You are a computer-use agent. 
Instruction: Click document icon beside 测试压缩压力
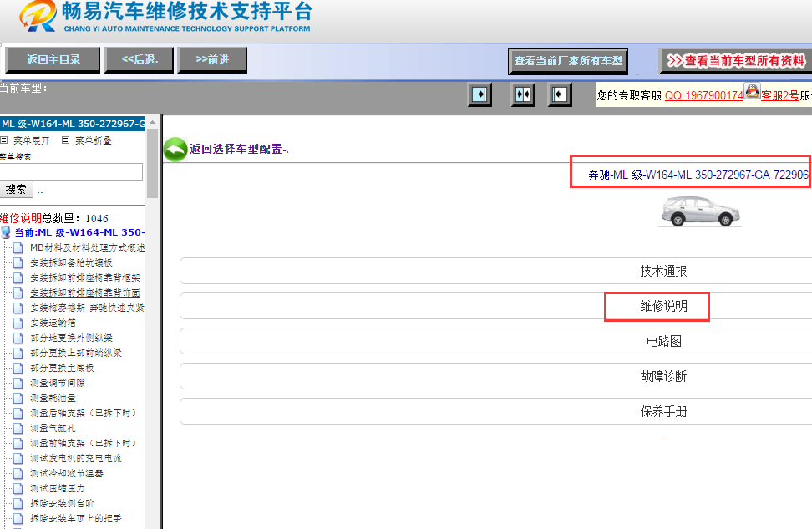coord(18,488)
